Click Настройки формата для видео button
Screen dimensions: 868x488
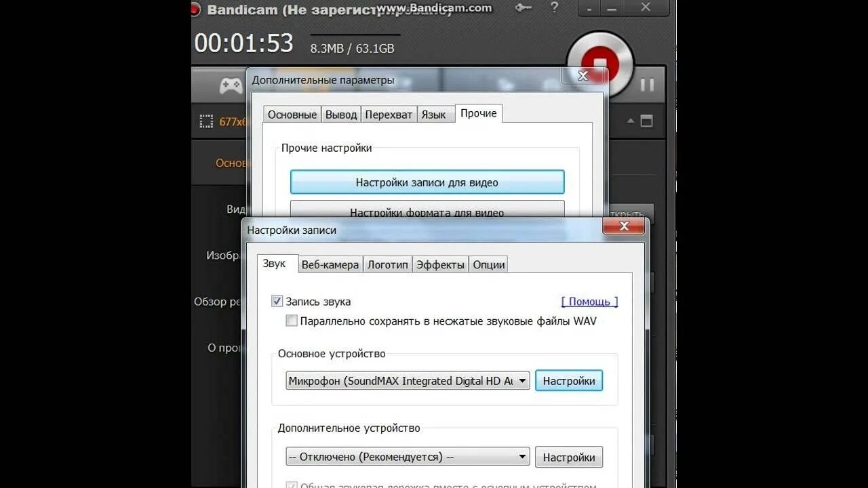tap(427, 209)
